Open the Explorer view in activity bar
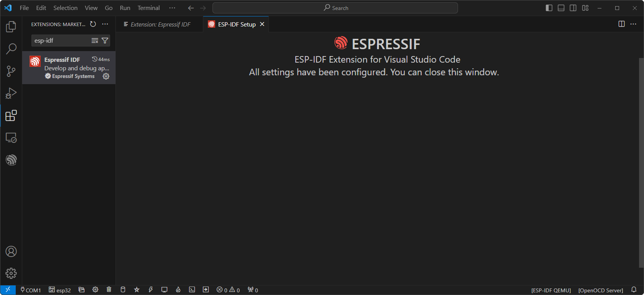The image size is (644, 295). pyautogui.click(x=11, y=27)
